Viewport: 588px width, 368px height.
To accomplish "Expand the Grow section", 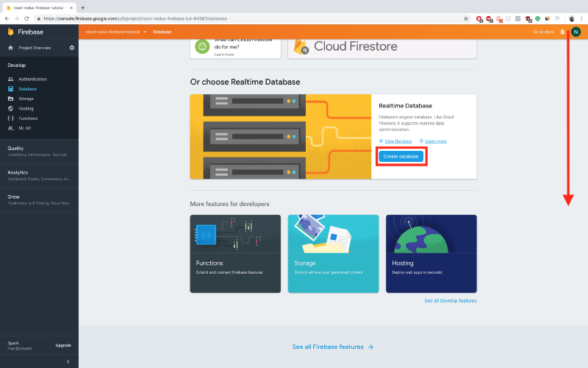I will point(39,199).
